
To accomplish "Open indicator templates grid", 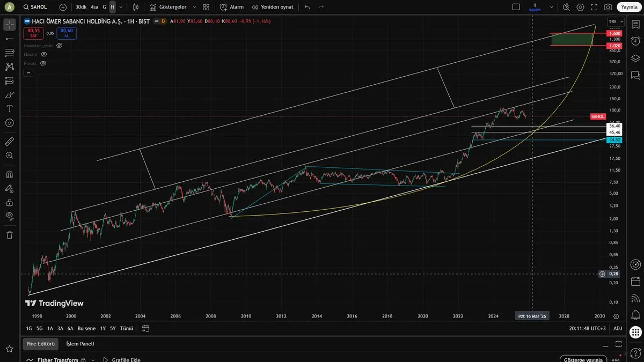I will pos(206,7).
